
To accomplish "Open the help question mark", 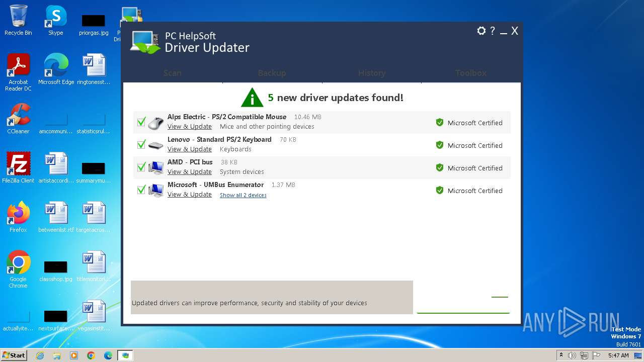I will (493, 31).
